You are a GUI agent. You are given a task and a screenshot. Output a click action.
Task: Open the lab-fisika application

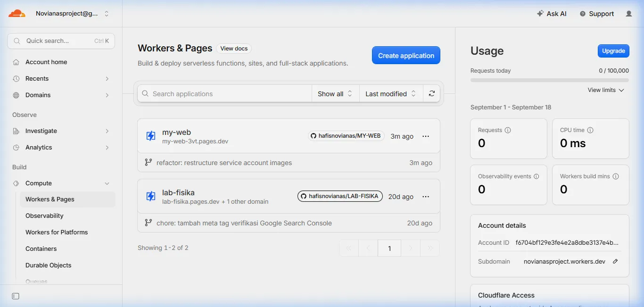[178, 192]
